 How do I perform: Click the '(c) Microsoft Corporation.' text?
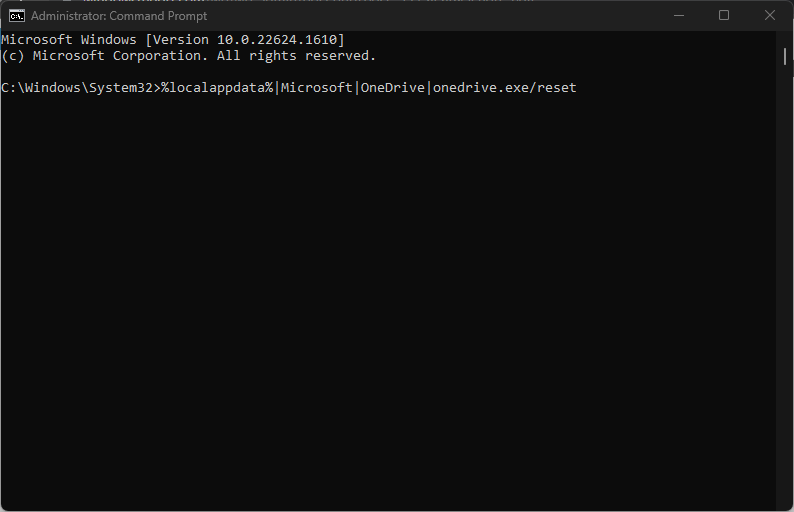click(104, 56)
